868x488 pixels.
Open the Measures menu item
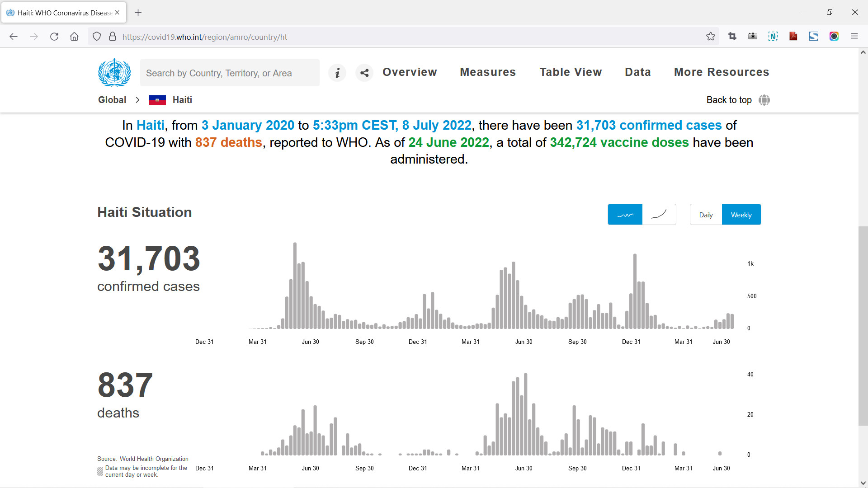(x=488, y=72)
